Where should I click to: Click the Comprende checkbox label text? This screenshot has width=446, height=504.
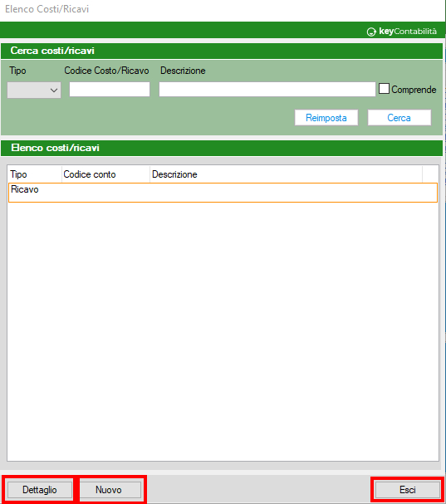click(414, 90)
